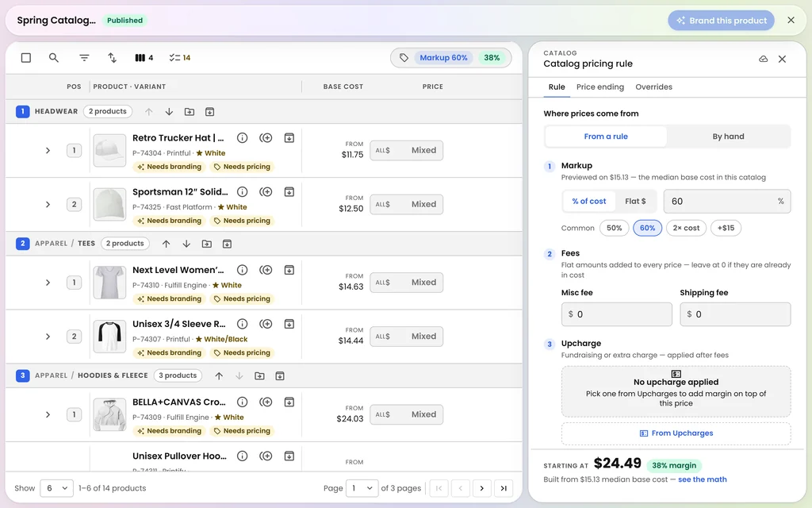
Task: Select the '+$15' common markup chip
Action: [726, 228]
